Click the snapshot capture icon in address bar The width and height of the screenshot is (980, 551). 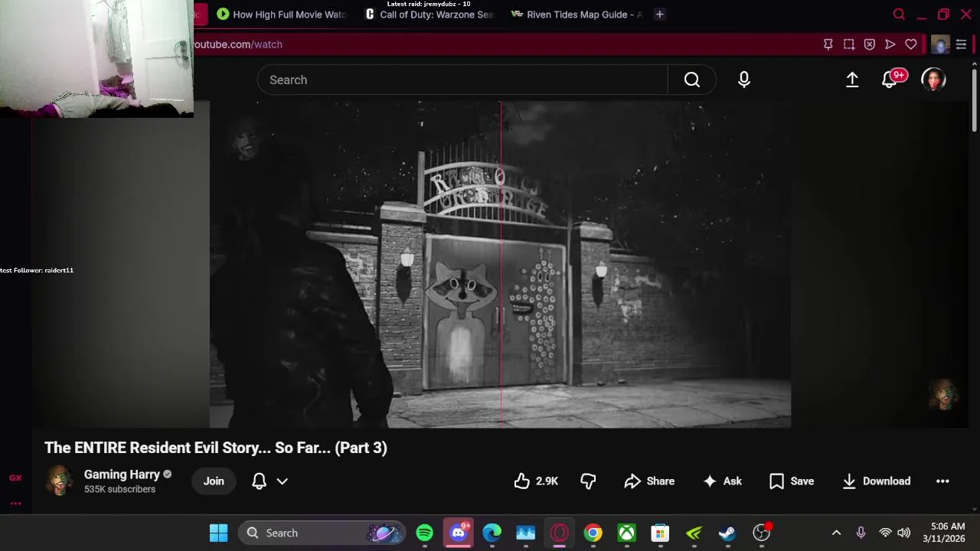coord(848,44)
